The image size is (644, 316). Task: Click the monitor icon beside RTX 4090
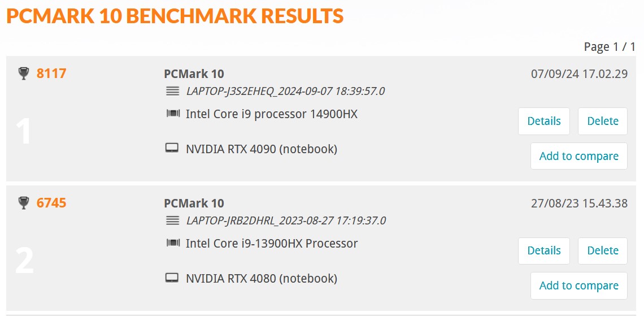(x=172, y=148)
